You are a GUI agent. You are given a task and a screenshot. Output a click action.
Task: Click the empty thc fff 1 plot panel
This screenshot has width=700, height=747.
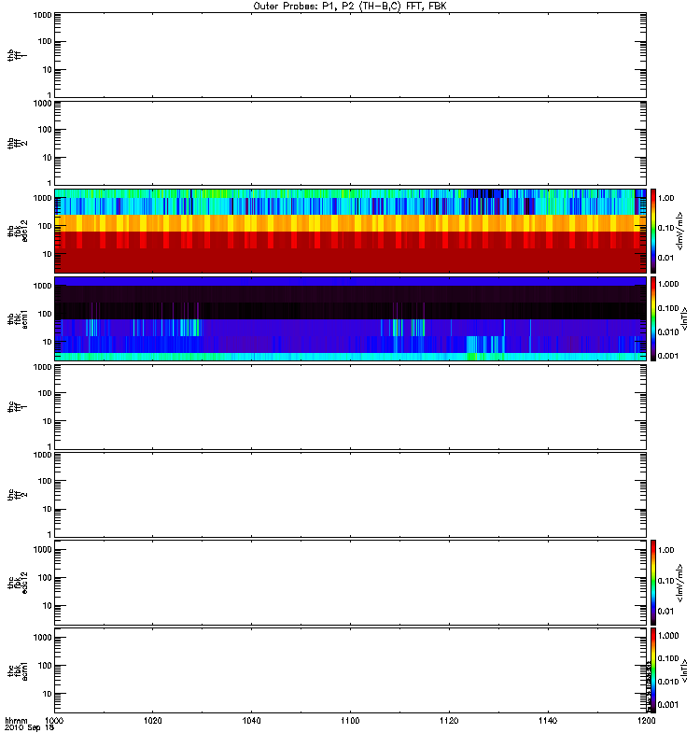point(350,407)
